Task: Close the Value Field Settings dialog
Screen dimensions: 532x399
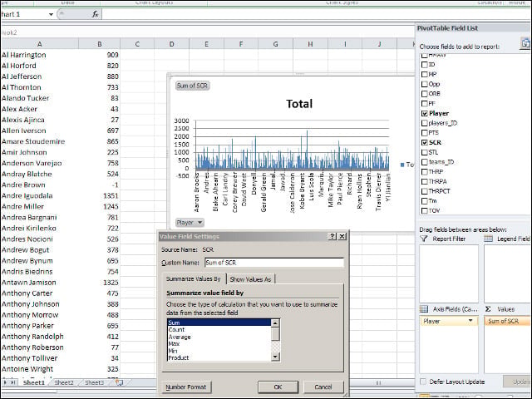Action: coord(342,236)
